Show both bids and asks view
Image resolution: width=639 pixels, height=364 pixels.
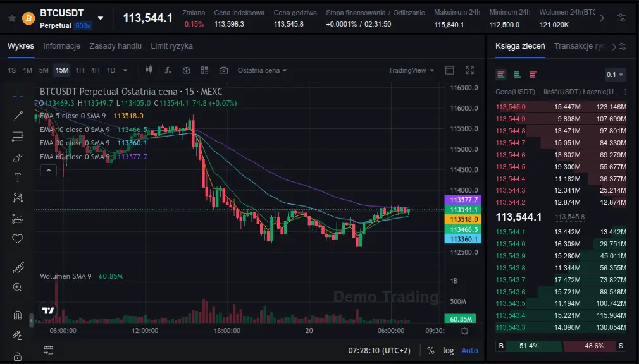tap(501, 75)
